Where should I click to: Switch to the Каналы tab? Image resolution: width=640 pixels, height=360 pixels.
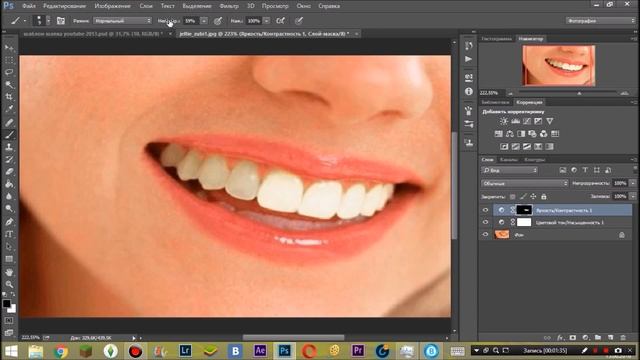509,160
